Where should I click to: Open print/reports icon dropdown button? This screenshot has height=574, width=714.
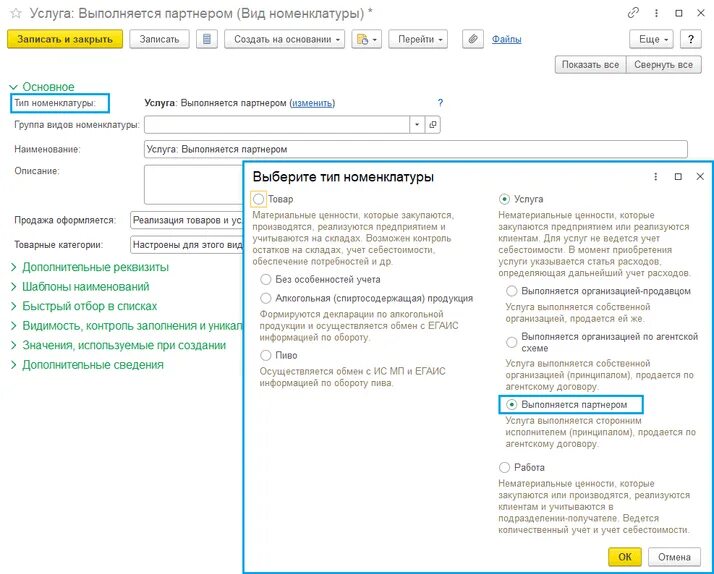[367, 39]
